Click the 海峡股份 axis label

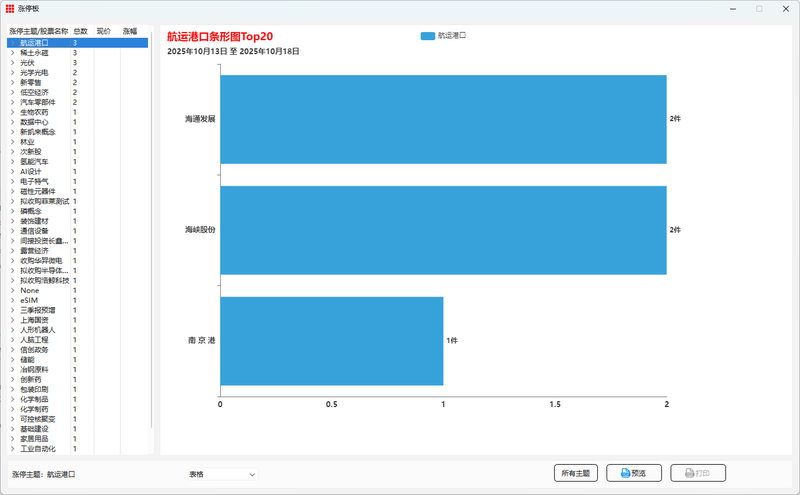[200, 230]
